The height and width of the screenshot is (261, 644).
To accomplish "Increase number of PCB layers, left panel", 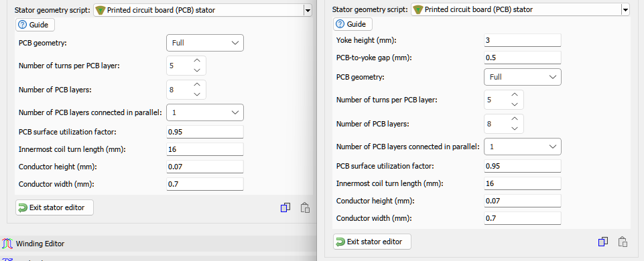I will (197, 84).
